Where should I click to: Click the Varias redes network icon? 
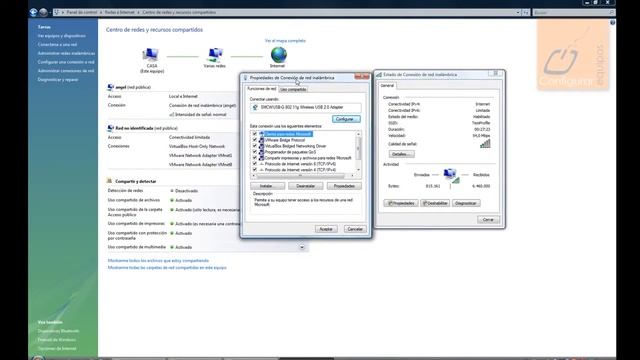pos(215,55)
